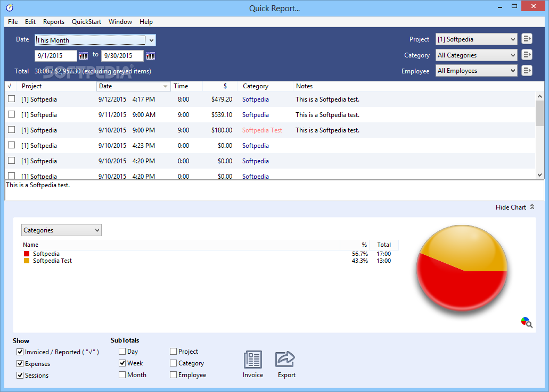Click the Hide Chart link
Image resolution: width=549 pixels, height=392 pixels.
pos(511,207)
